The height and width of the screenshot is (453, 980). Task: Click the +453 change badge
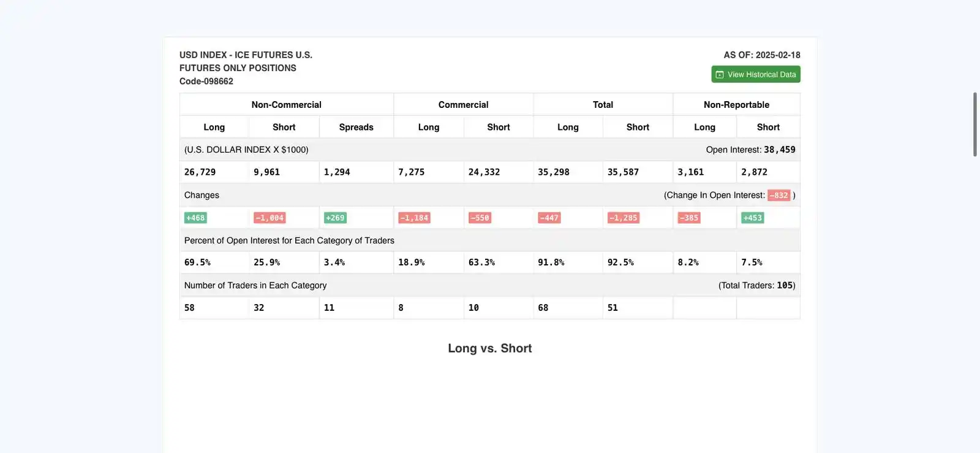753,218
